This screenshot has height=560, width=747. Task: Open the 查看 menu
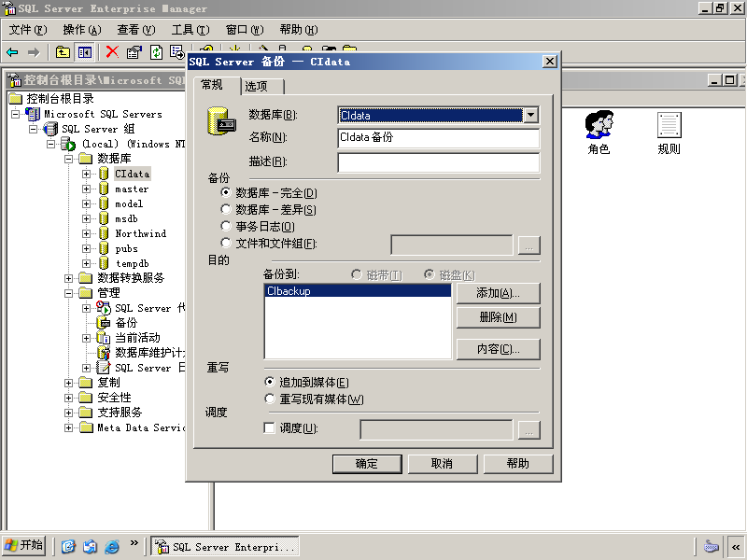136,30
